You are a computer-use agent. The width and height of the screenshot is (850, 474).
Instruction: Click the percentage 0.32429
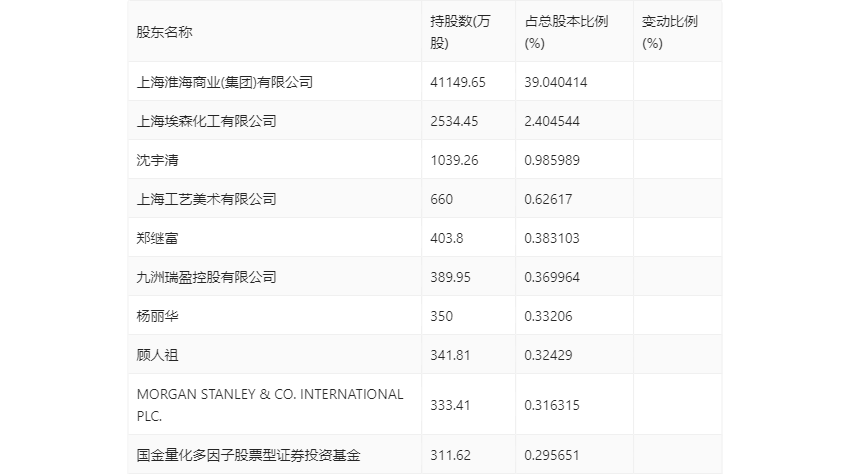click(548, 355)
